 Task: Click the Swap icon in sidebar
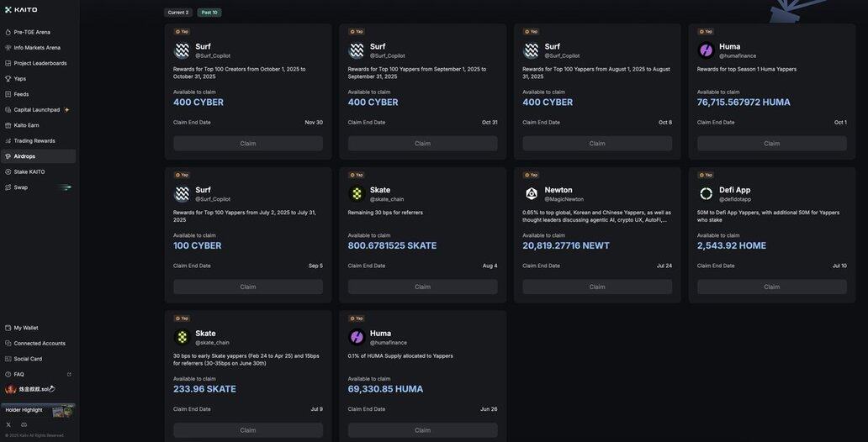[x=8, y=187]
